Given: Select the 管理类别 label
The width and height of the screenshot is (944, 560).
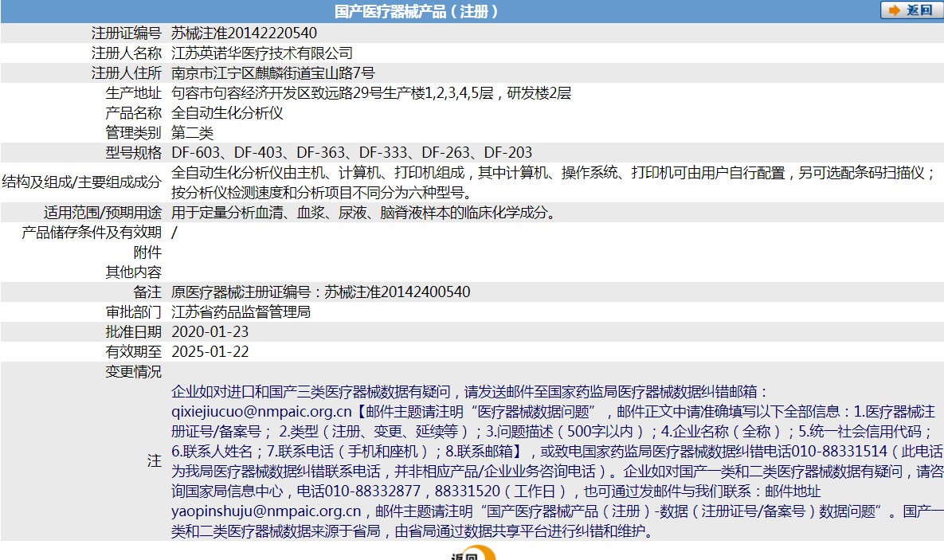Looking at the screenshot, I should (134, 132).
